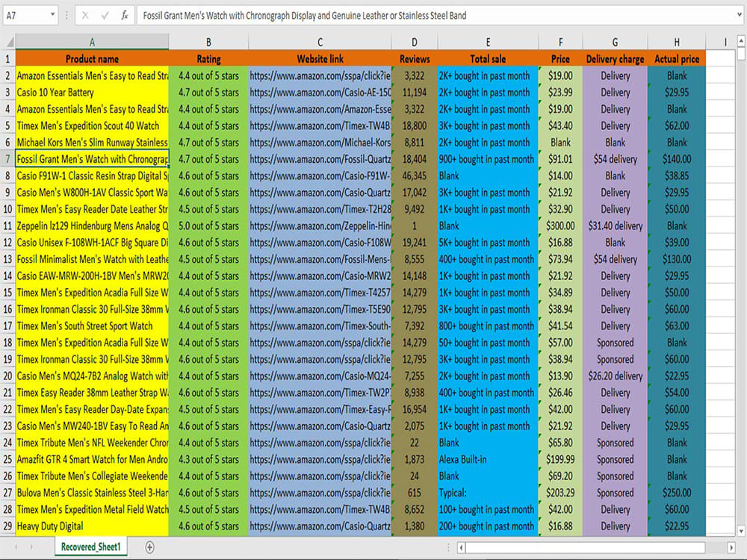Click next sheet navigation arrow
Screen dimensions: 747x560
coord(31,547)
